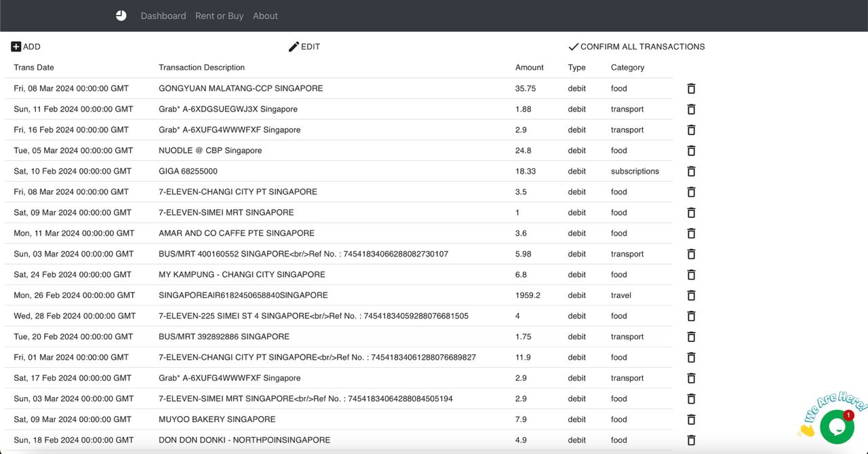Image resolution: width=868 pixels, height=454 pixels.
Task: Delete the MY KAMPUNG transaction
Action: point(691,275)
